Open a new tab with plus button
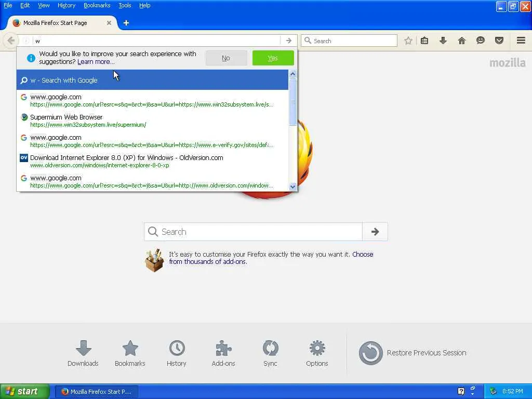 (x=126, y=23)
